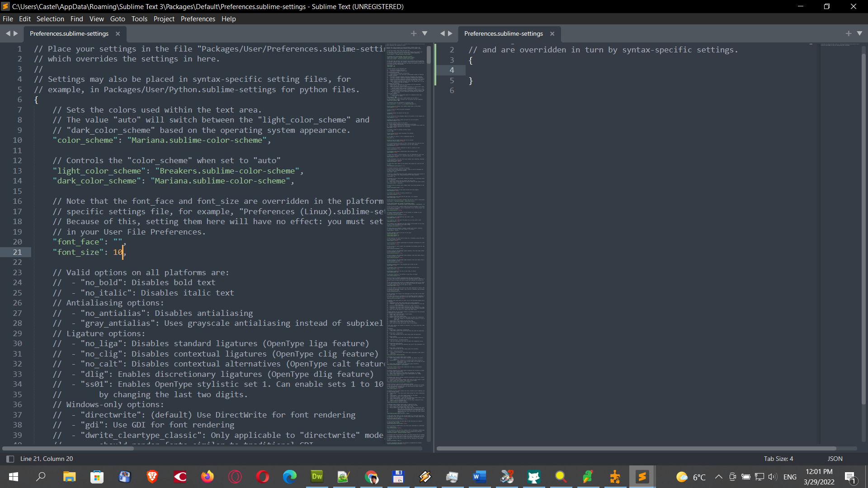Click Line 21, Column 20 status text
868x488 pixels.
47,459
